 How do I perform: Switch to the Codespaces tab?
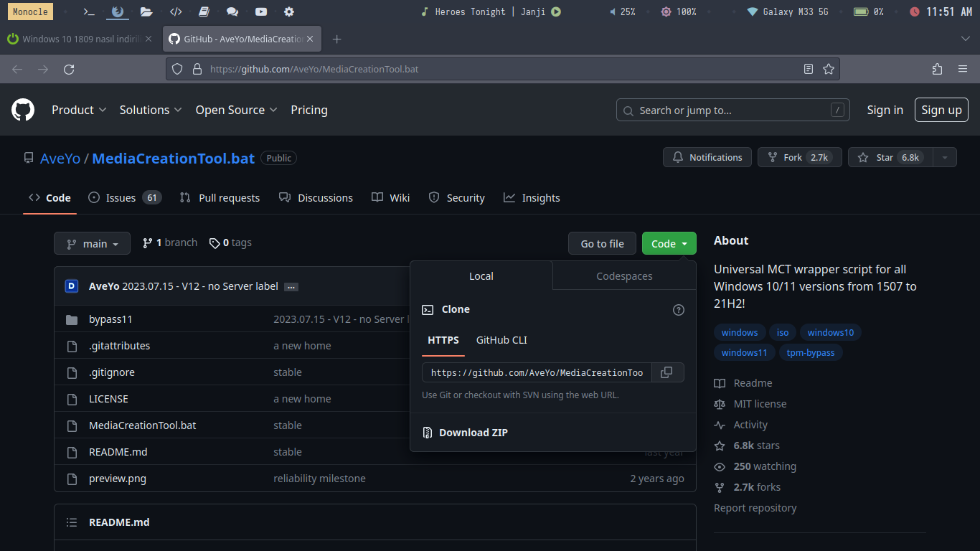coord(624,276)
